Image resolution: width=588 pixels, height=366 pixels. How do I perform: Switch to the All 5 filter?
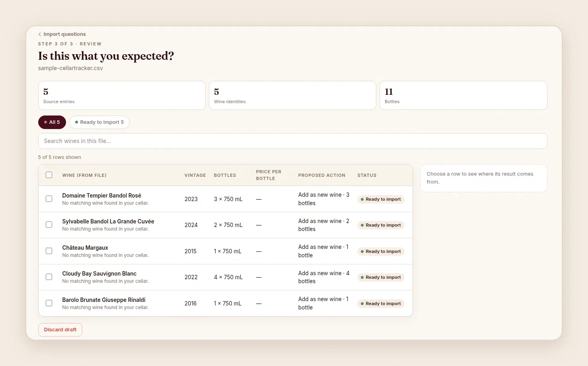[52, 122]
